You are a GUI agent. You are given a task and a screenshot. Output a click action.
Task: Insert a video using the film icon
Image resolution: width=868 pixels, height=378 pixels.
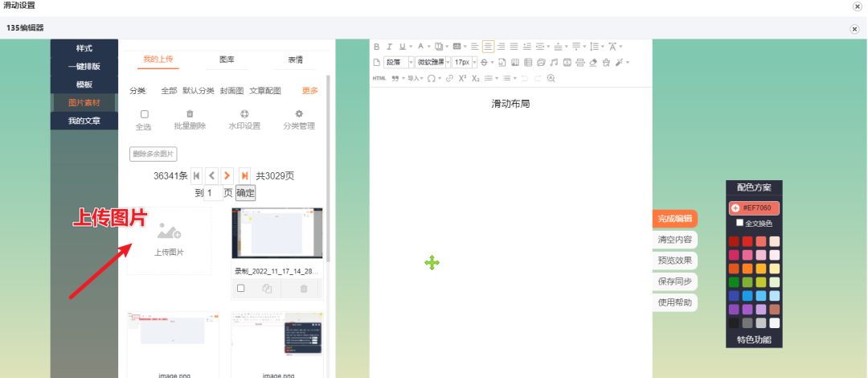point(567,62)
